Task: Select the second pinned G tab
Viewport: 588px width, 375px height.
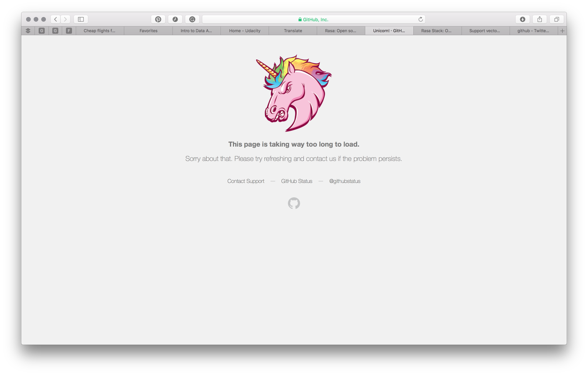Action: click(x=55, y=30)
